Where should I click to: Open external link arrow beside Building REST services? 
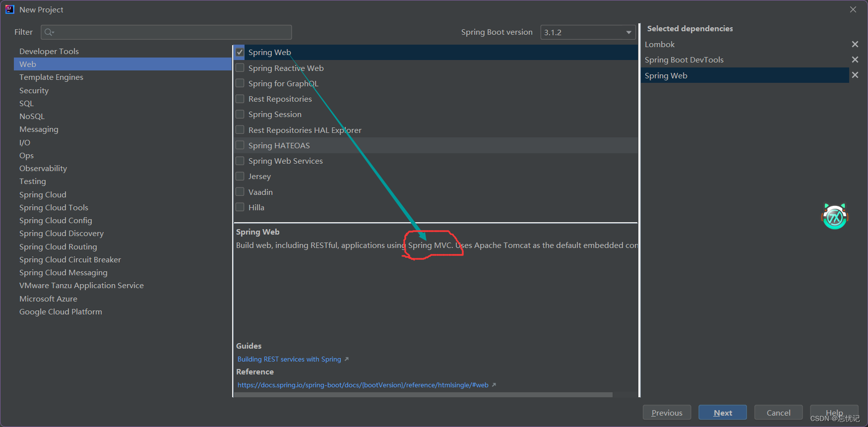347,359
